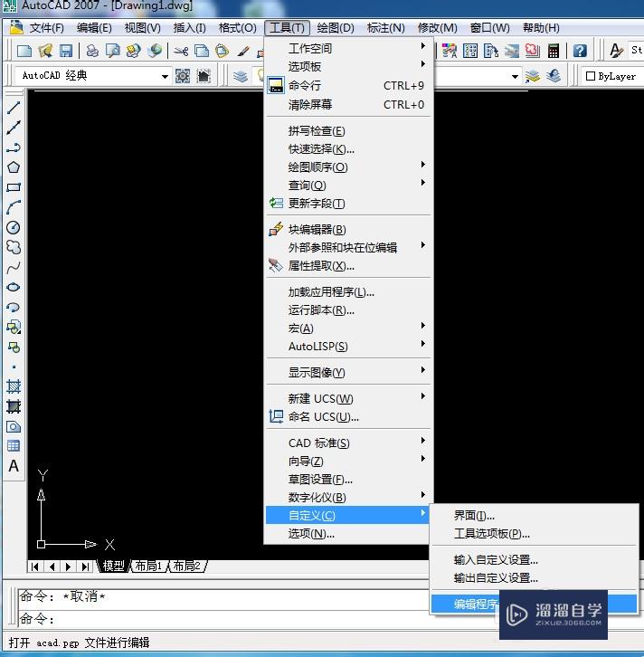Select the Construction line tool
The image size is (644, 657).
[14, 128]
